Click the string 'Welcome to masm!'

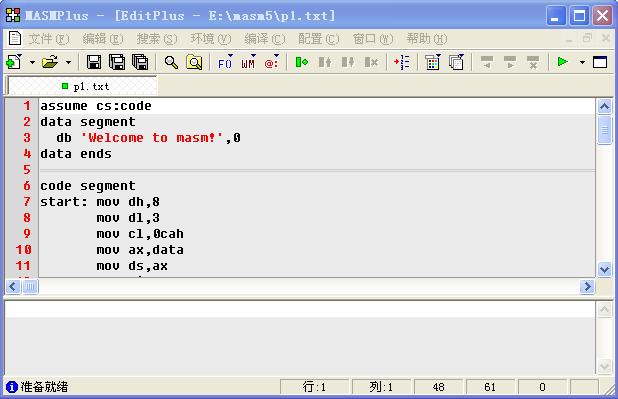pyautogui.click(x=152, y=138)
